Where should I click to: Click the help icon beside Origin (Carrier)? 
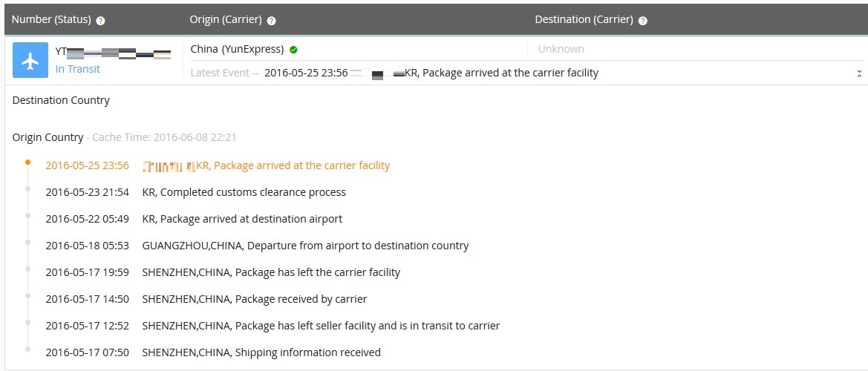272,21
